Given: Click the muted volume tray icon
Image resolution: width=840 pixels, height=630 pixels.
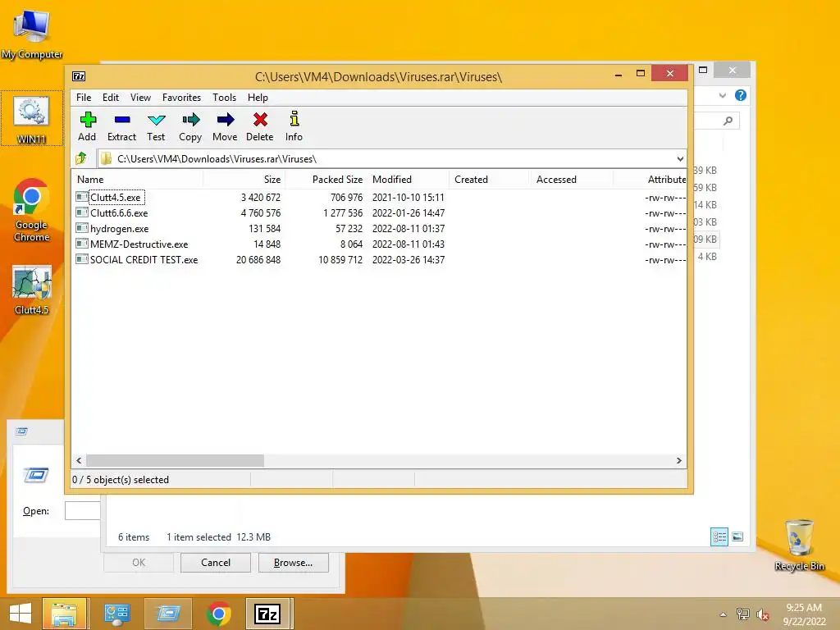Looking at the screenshot, I should [762, 614].
